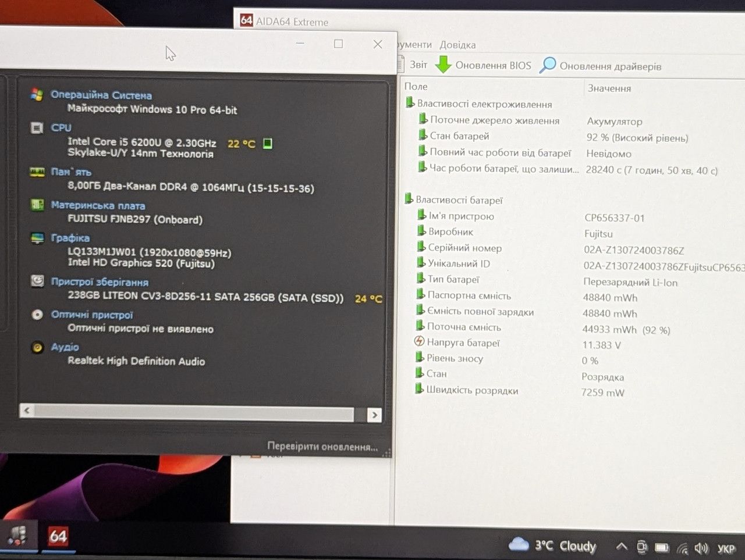745x560 pixels.
Task: Open AIDA64 from the taskbar
Action: pyautogui.click(x=58, y=536)
